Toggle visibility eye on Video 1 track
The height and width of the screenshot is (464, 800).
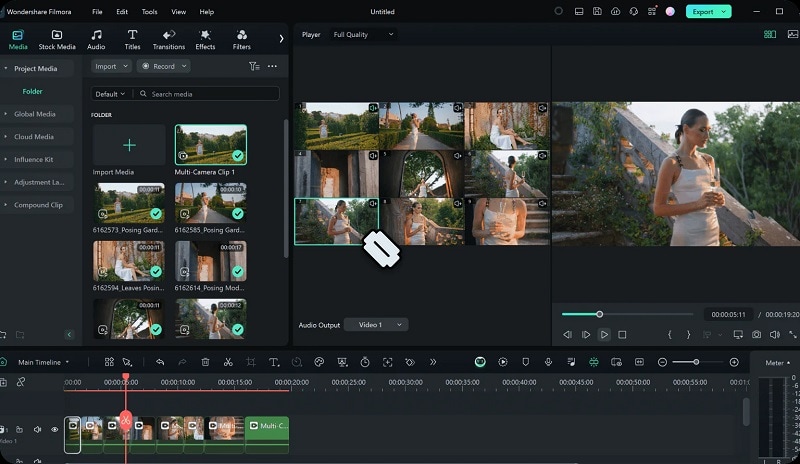54,429
